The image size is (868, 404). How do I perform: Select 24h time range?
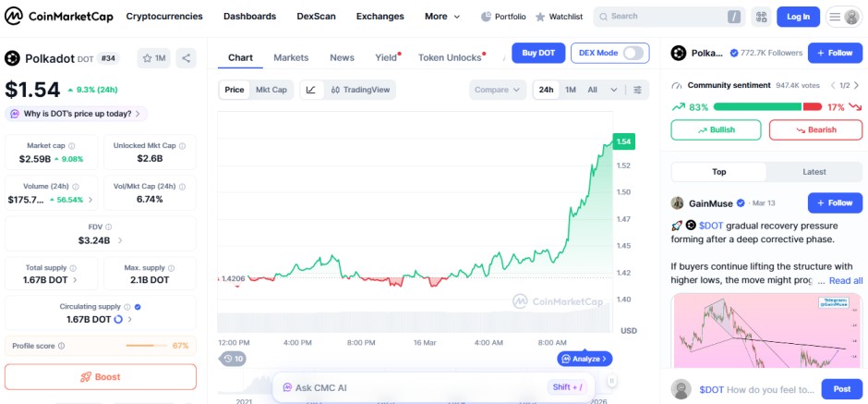point(547,90)
